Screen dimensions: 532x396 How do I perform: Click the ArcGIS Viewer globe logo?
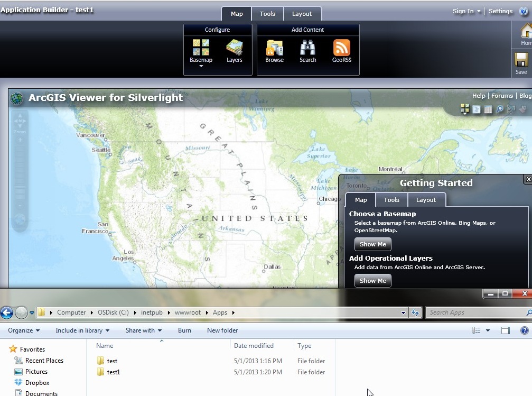coord(16,98)
